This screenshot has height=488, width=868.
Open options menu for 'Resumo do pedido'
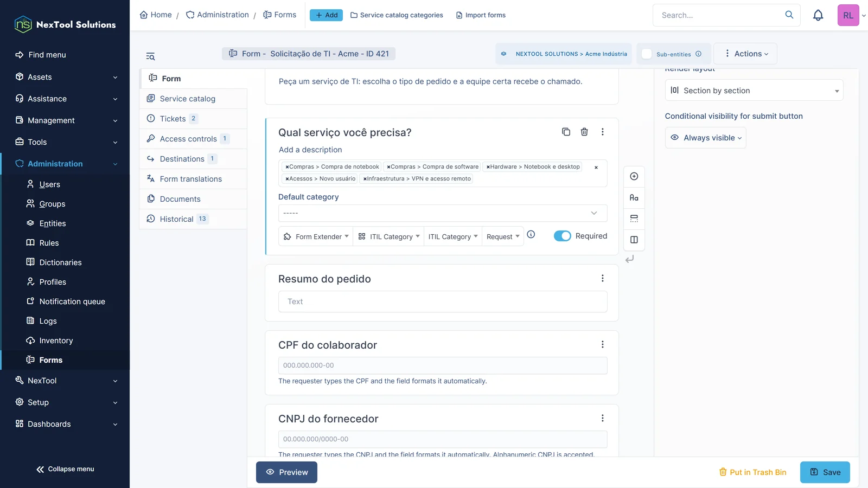[602, 278]
